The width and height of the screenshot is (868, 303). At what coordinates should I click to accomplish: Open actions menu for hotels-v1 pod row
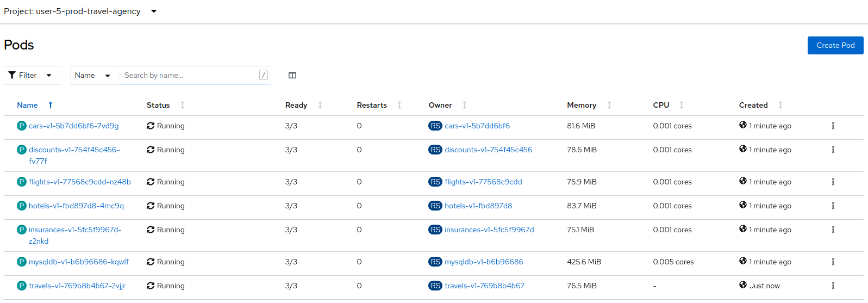click(833, 206)
